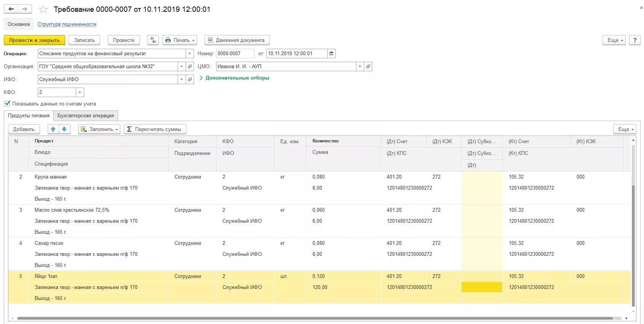Click the highlighted yellow (Дт) Субконто cell
The height and width of the screenshot is (324, 644).
click(482, 287)
